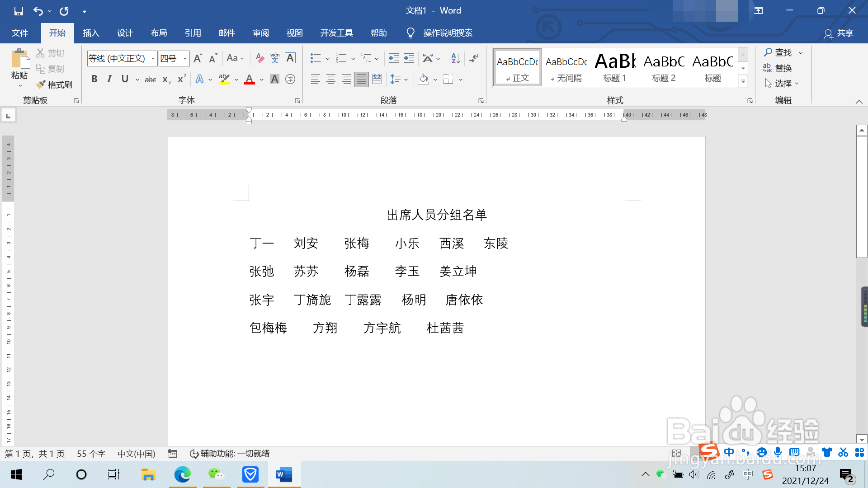Click the Increase Indent icon

[x=409, y=58]
